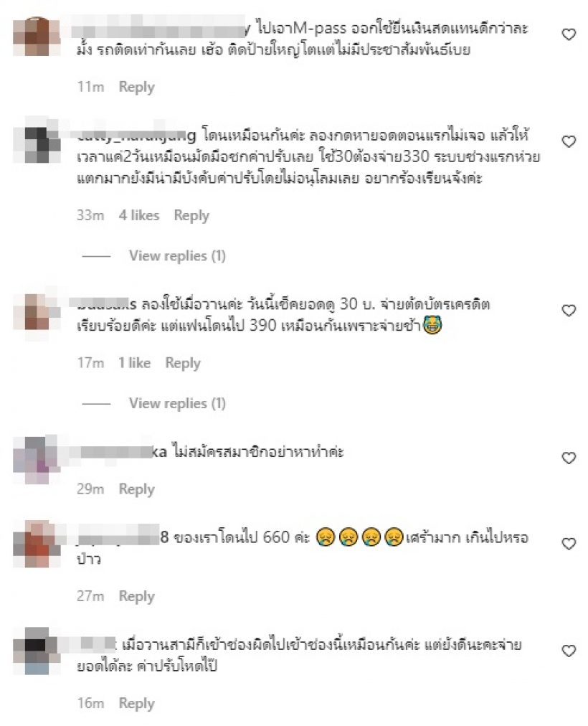
Task: Like the comment mentioning 660
Action: [x=569, y=544]
